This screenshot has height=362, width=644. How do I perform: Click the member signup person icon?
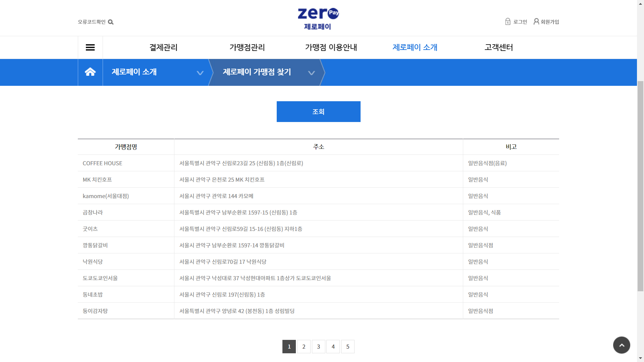[x=536, y=22]
